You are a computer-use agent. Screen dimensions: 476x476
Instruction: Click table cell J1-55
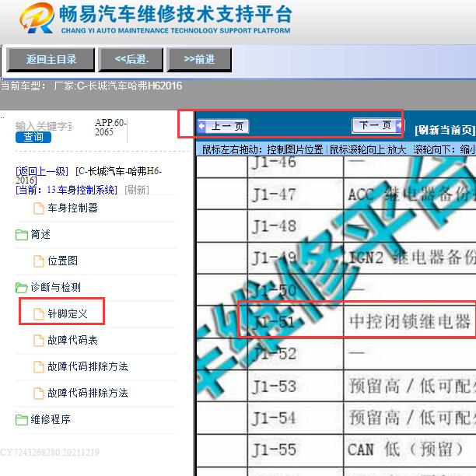click(x=296, y=450)
